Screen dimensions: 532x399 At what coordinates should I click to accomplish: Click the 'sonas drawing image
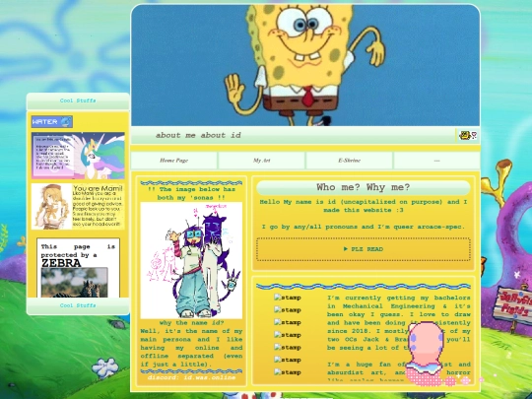click(191, 260)
